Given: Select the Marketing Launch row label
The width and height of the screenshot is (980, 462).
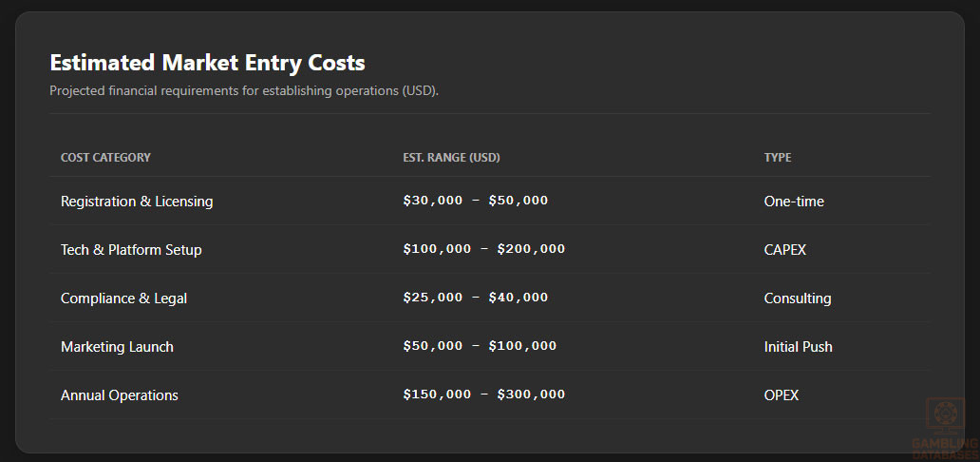Looking at the screenshot, I should click(117, 347).
